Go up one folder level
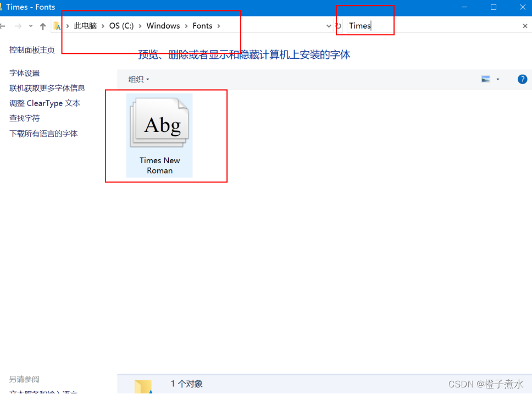This screenshot has width=532, height=394. [x=43, y=26]
